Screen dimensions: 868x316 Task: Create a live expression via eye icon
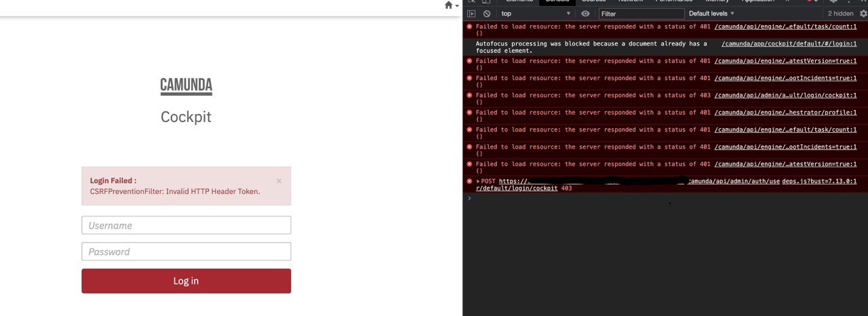[586, 14]
